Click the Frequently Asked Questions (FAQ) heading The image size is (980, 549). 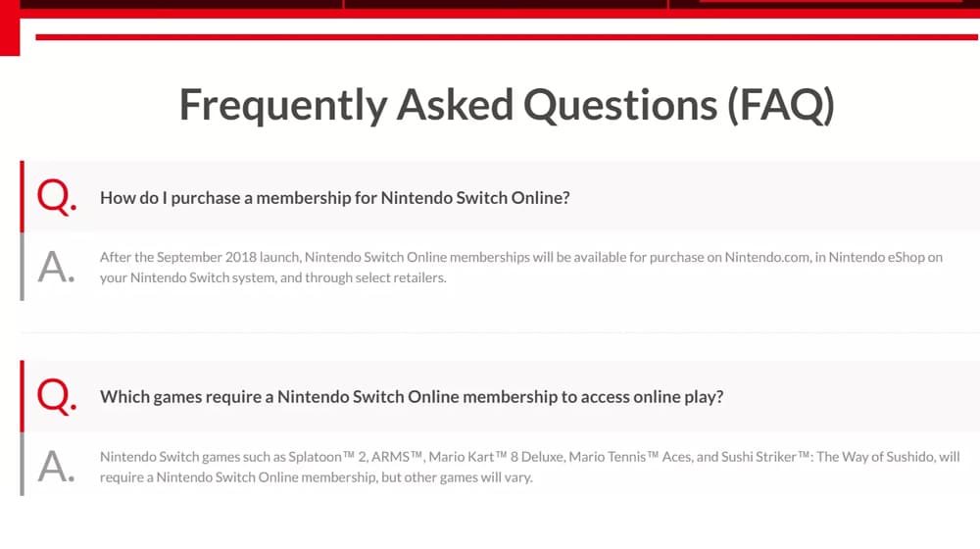(507, 105)
